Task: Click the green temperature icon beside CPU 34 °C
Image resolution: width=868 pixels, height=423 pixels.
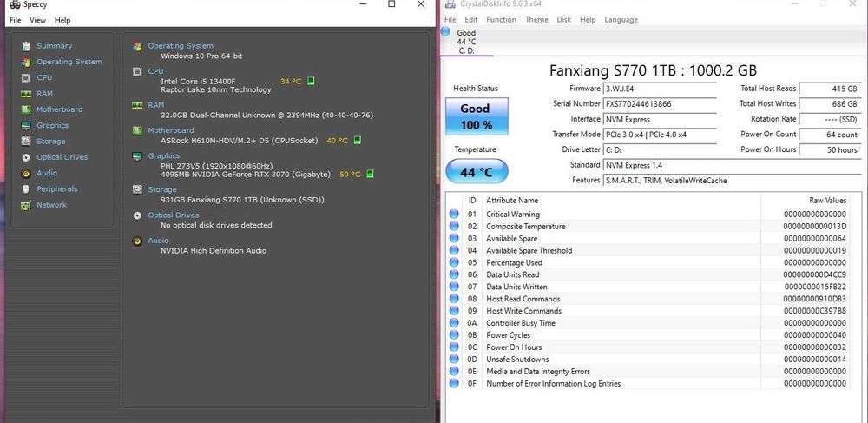Action: (x=311, y=82)
